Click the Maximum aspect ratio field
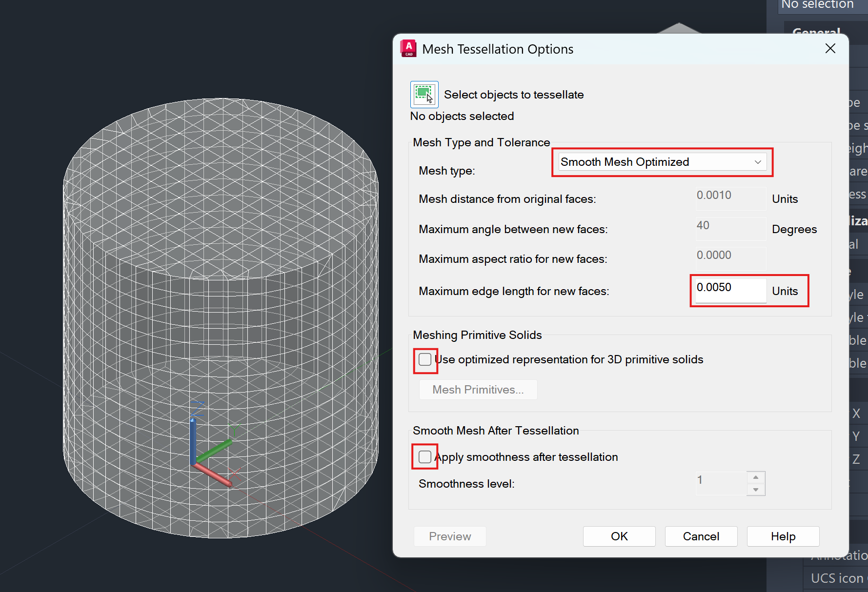The height and width of the screenshot is (592, 868). point(730,258)
